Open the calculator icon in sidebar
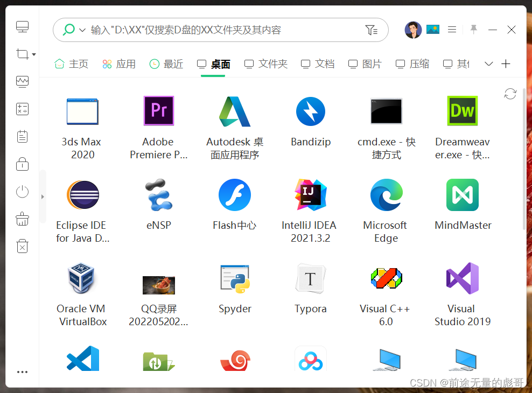This screenshot has height=393, width=532. pos(23,109)
